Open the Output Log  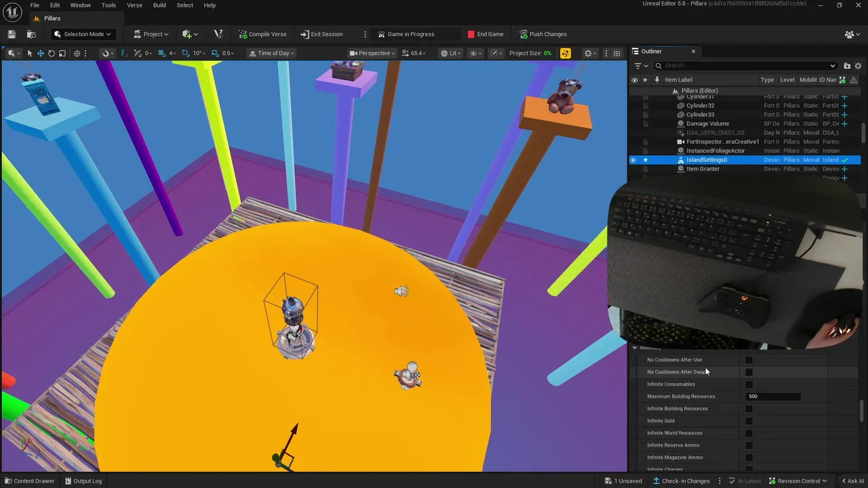83,481
